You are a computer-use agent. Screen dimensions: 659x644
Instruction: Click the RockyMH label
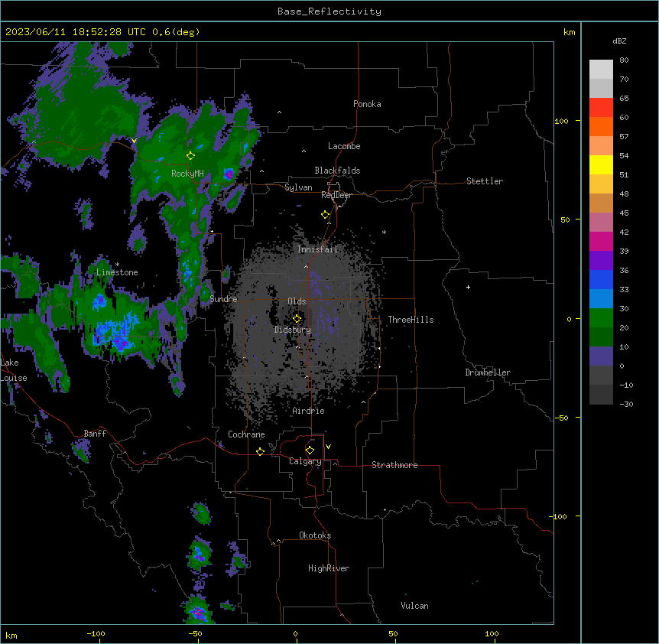click(187, 174)
